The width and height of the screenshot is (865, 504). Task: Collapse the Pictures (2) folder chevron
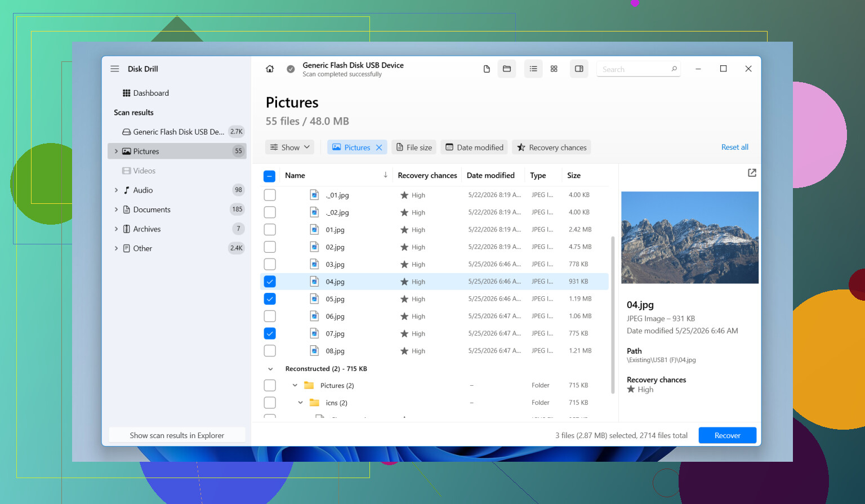coord(295,386)
